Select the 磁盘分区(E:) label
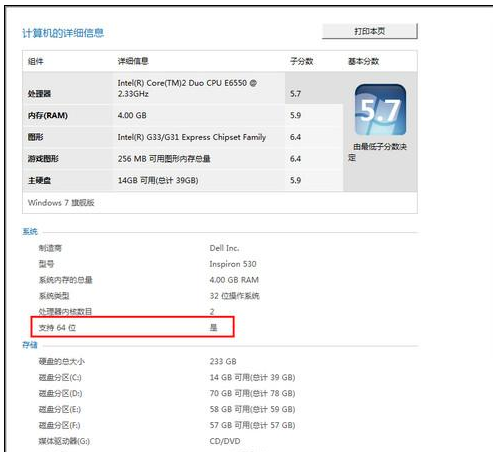The height and width of the screenshot is (452, 493). click(x=60, y=409)
